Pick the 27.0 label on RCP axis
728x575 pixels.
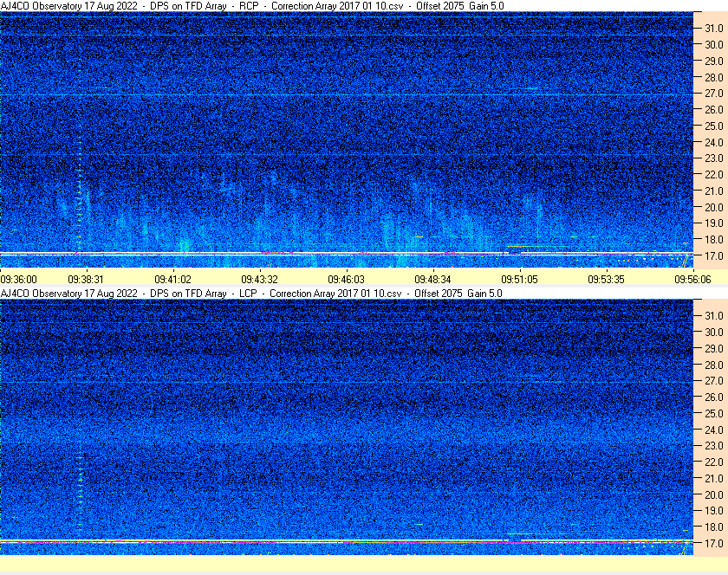[x=714, y=94]
